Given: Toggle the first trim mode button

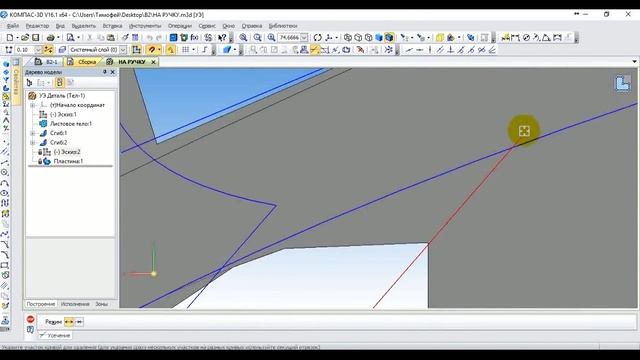Looking at the screenshot, I should coord(69,322).
